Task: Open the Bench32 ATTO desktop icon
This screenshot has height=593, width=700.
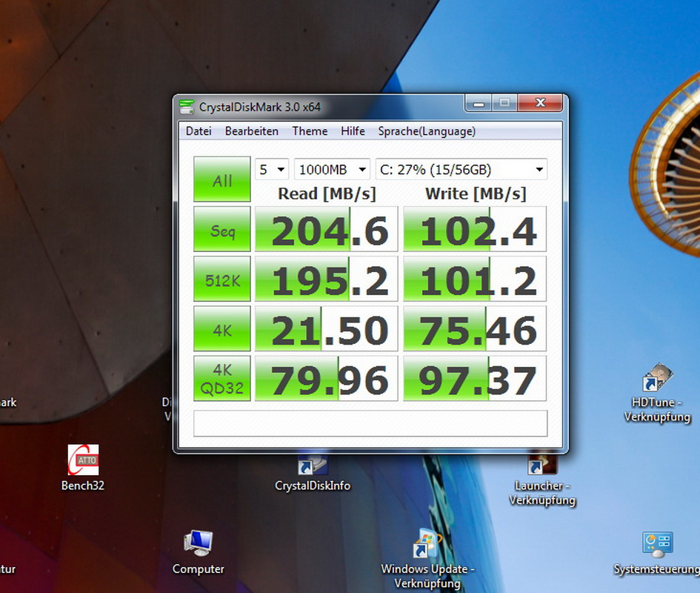Action: click(83, 460)
